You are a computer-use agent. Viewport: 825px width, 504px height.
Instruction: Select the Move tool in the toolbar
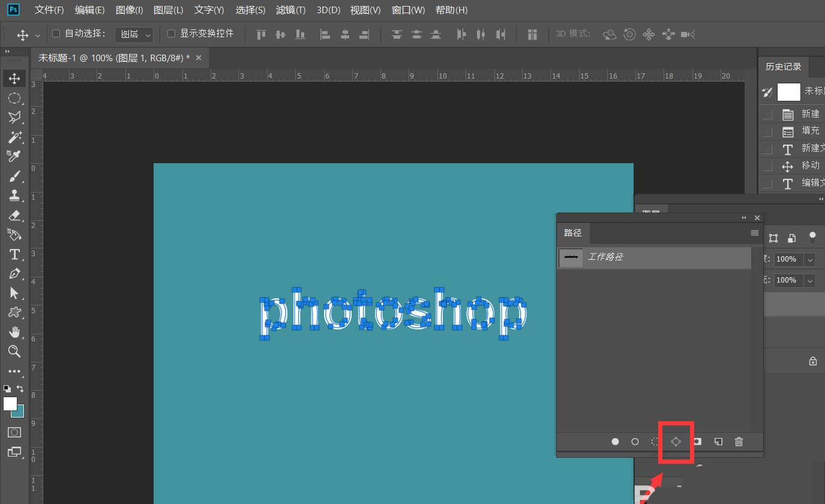click(14, 78)
